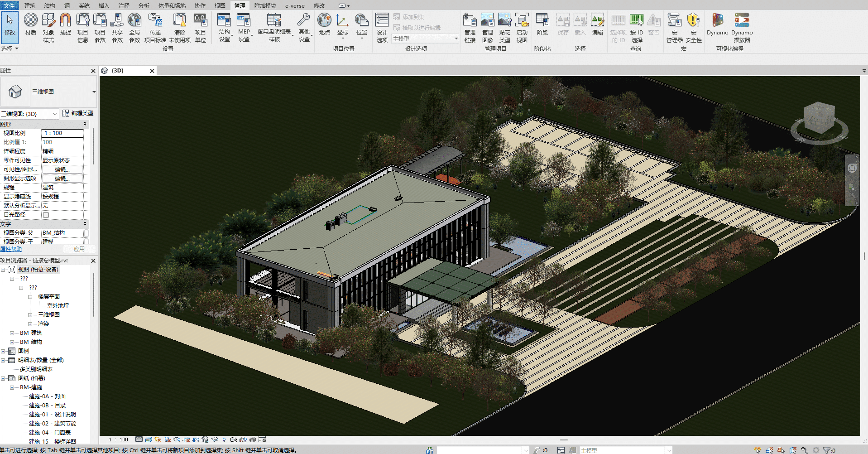868x454 pixels.
Task: Toggle visual style icon in view control bar
Action: coord(149,440)
